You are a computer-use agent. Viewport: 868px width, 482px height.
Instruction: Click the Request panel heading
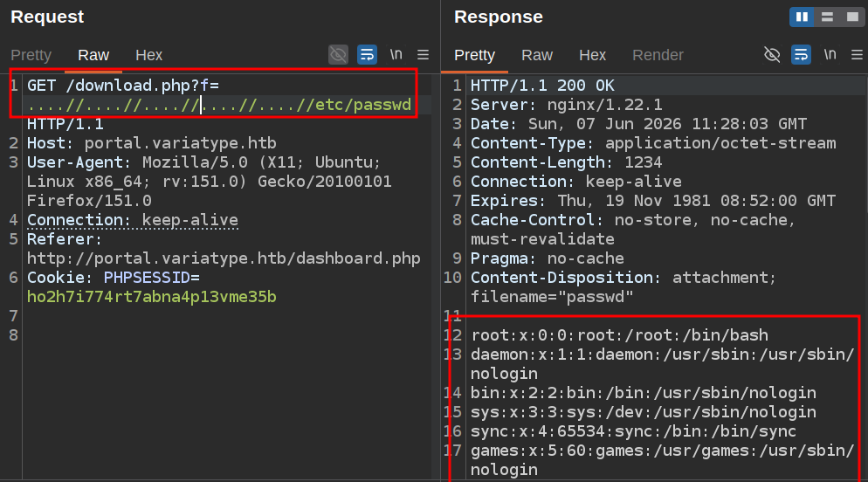(47, 17)
